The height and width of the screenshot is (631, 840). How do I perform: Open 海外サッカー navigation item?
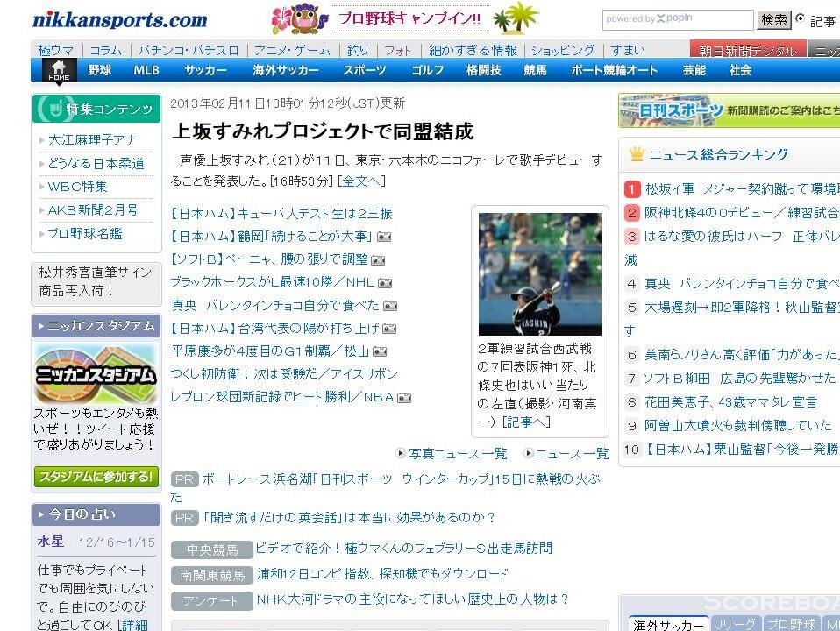coord(286,70)
